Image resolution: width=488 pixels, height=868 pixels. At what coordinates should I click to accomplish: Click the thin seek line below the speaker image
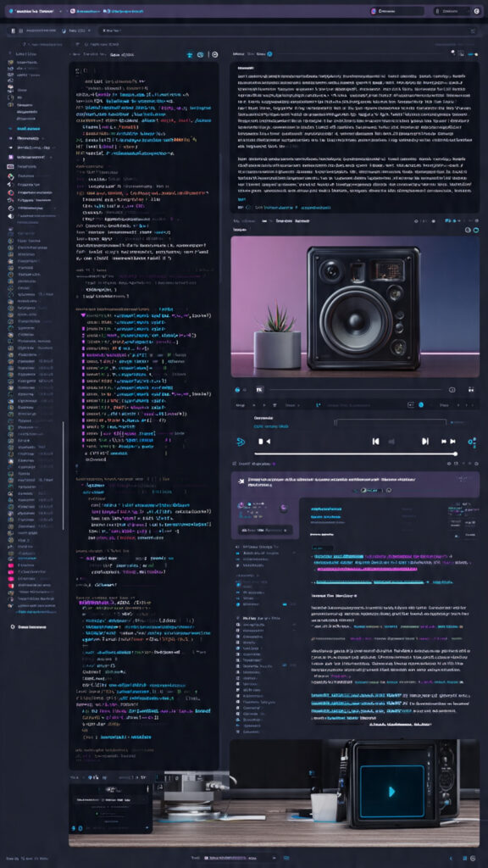tap(357, 390)
